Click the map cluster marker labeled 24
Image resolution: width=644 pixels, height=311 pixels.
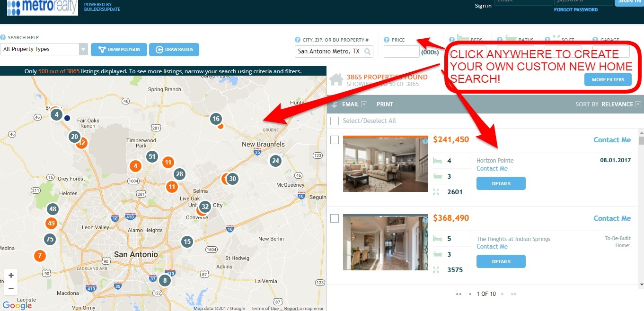pyautogui.click(x=275, y=161)
